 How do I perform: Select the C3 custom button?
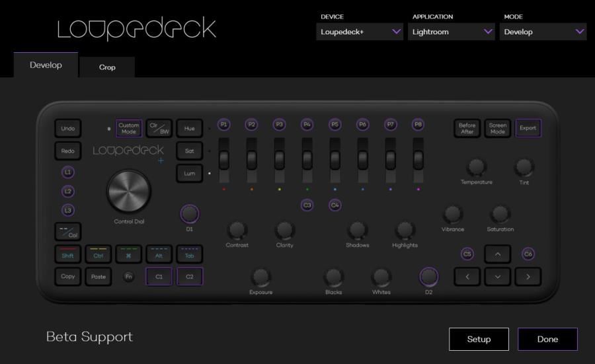[307, 205]
